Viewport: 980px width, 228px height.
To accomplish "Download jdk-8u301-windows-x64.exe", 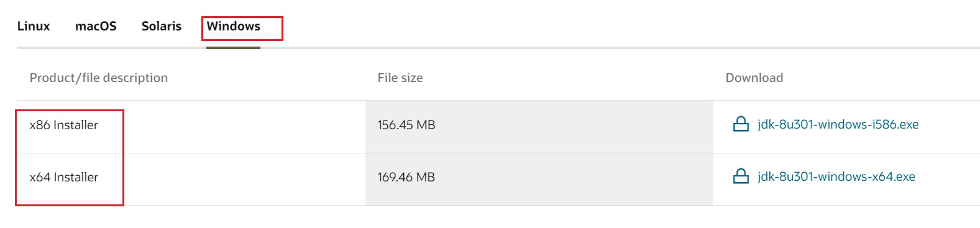I will click(836, 176).
